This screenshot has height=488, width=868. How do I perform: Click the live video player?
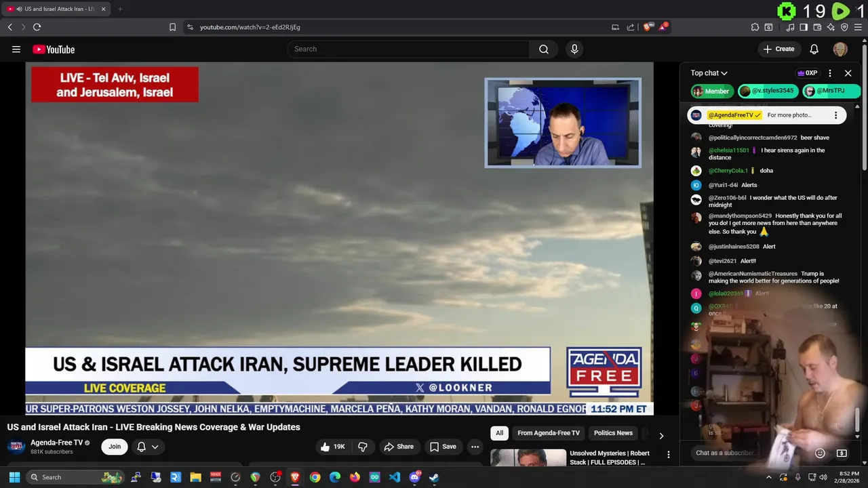339,238
